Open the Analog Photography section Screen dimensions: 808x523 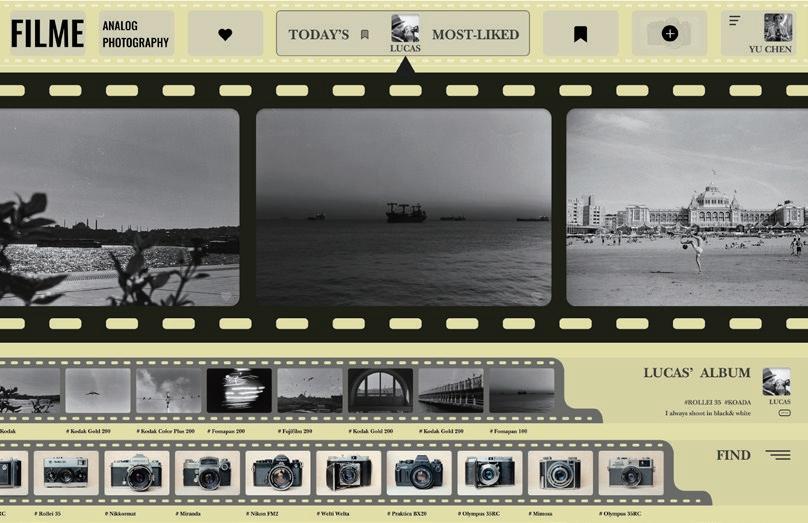pos(136,34)
